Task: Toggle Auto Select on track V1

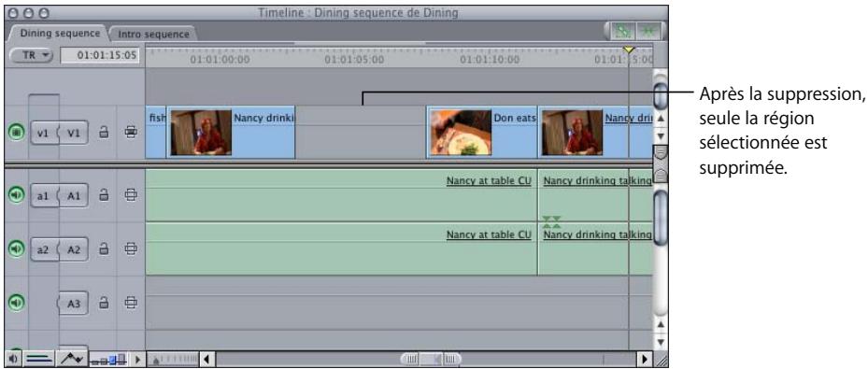Action: click(x=131, y=133)
